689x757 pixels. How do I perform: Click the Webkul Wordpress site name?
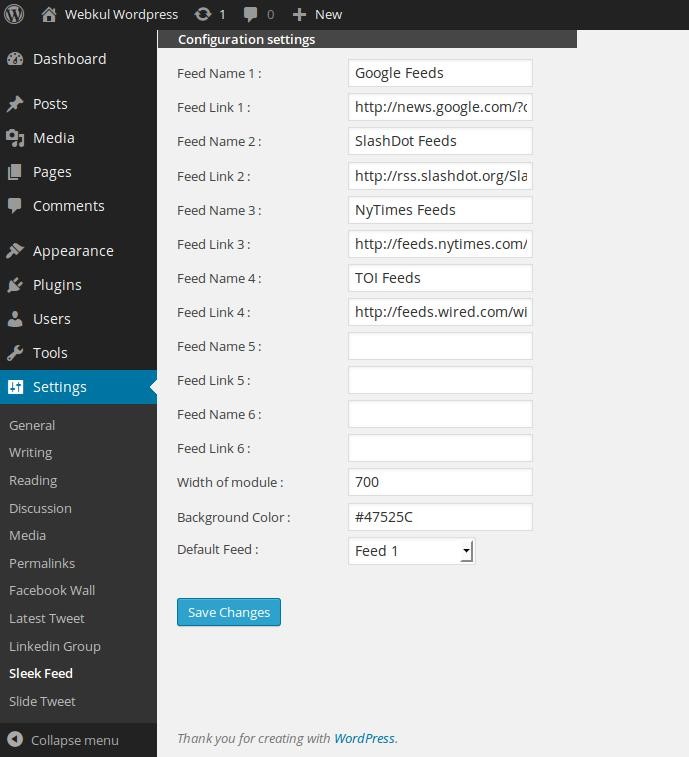[x=122, y=14]
